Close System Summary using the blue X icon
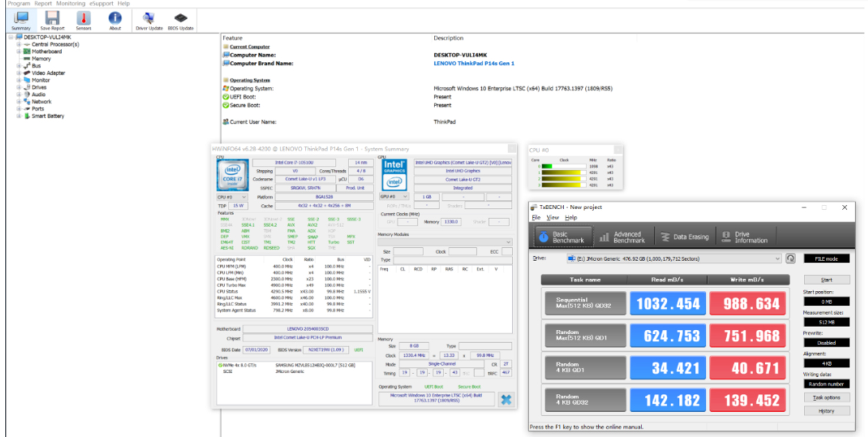The image size is (868, 437). click(x=505, y=399)
